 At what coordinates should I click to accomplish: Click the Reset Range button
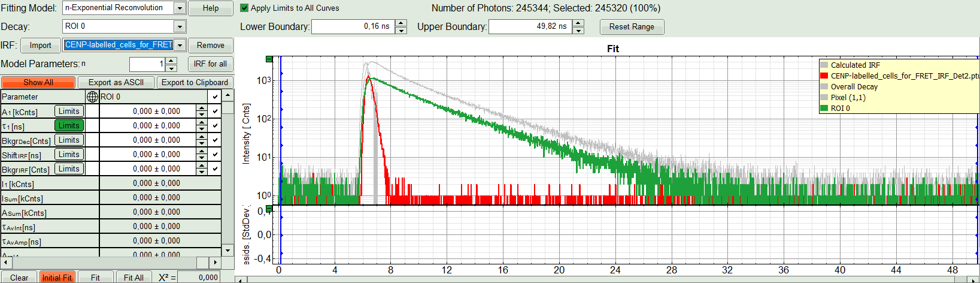coord(632,26)
